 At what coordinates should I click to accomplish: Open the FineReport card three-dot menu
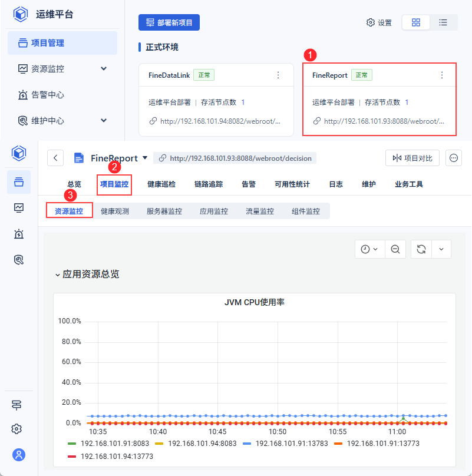click(441, 75)
